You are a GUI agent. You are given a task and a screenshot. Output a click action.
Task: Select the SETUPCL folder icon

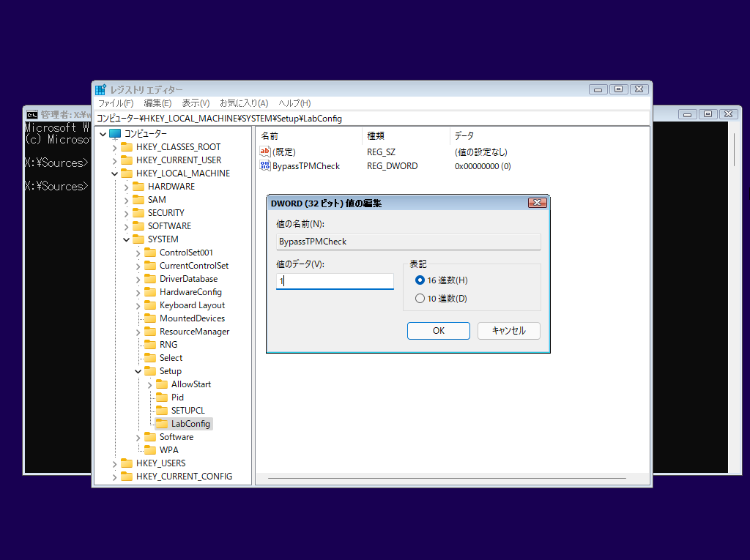[x=162, y=411]
